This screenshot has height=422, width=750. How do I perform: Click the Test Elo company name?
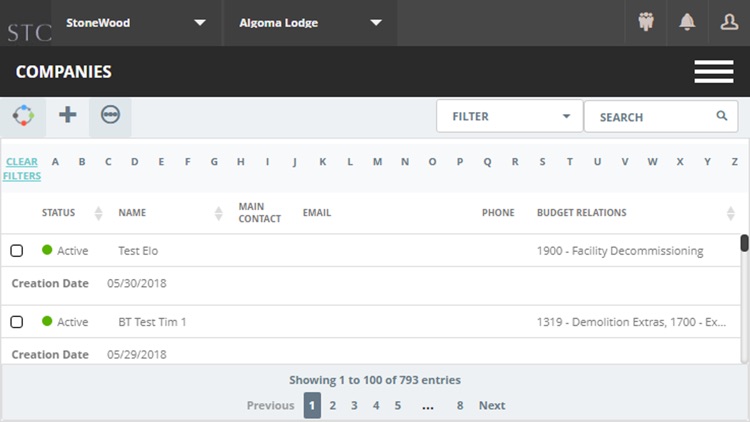pyautogui.click(x=138, y=251)
